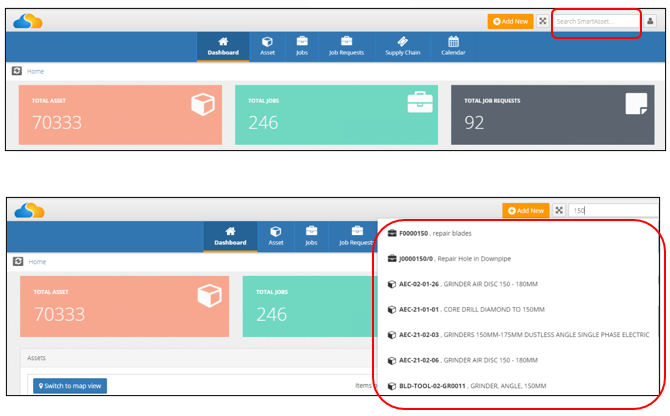Screen dimensions: 670x416
Task: Click cube icon on upper Total Asset card
Action: [203, 104]
